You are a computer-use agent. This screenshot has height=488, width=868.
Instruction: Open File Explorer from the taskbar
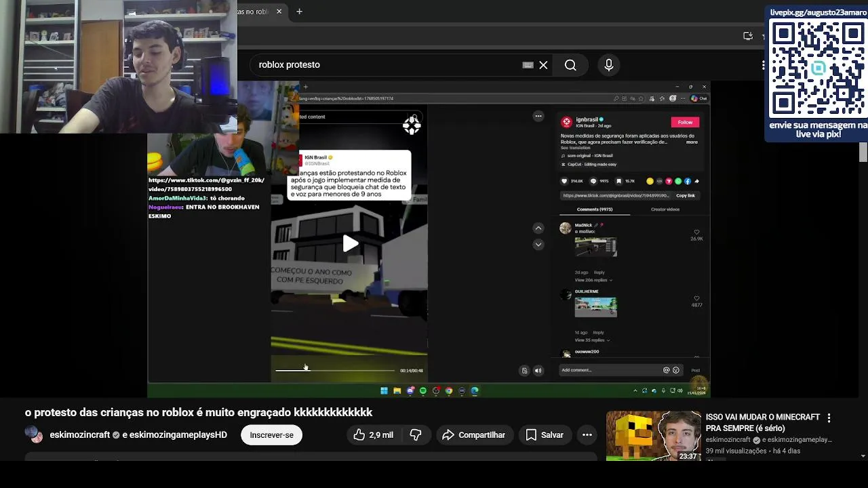coord(397,391)
